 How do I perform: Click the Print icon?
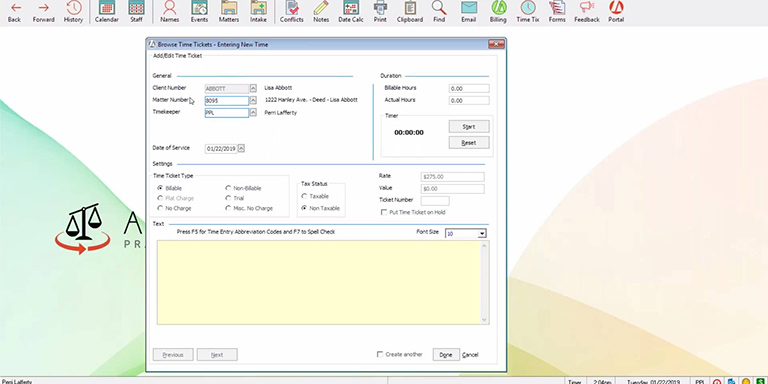[380, 12]
